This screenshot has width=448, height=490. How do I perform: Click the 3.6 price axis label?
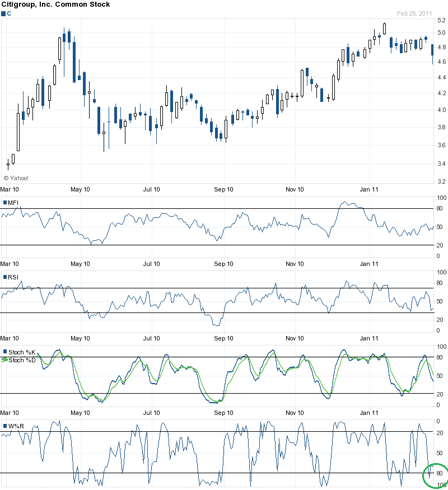(441, 145)
